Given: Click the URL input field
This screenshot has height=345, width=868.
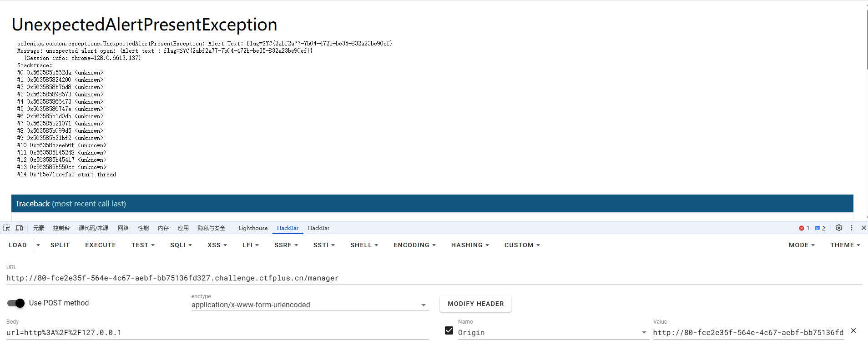Looking at the screenshot, I should [434, 278].
